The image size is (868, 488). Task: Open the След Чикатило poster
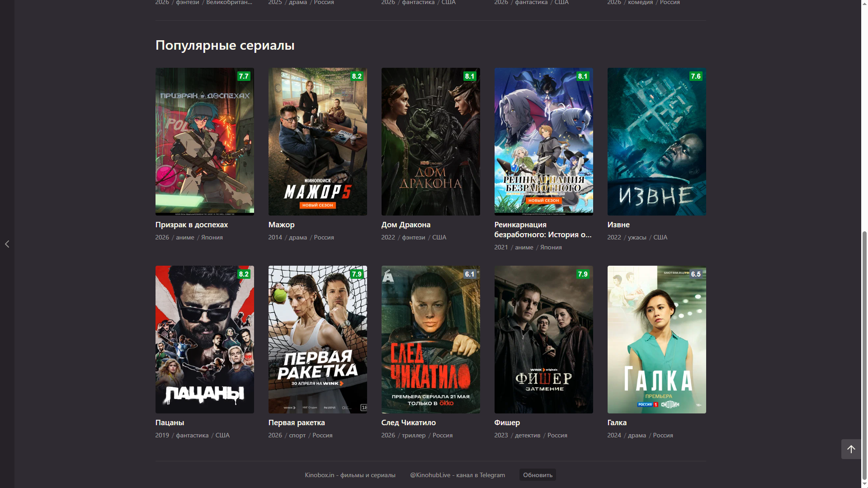point(431,339)
